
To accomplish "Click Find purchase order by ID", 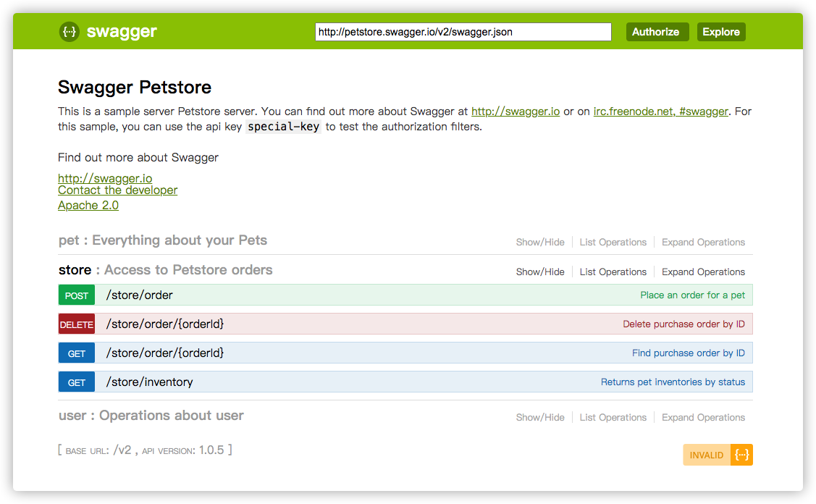I will [689, 353].
